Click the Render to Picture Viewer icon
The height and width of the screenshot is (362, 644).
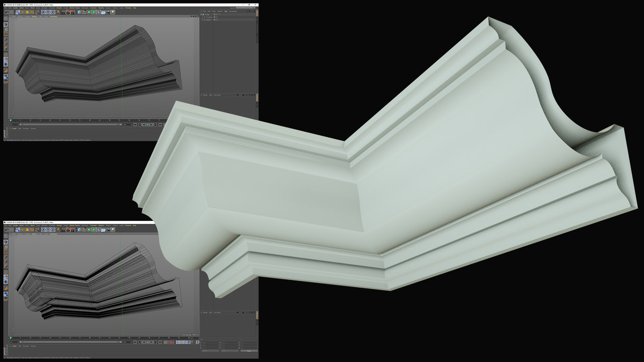(67, 13)
